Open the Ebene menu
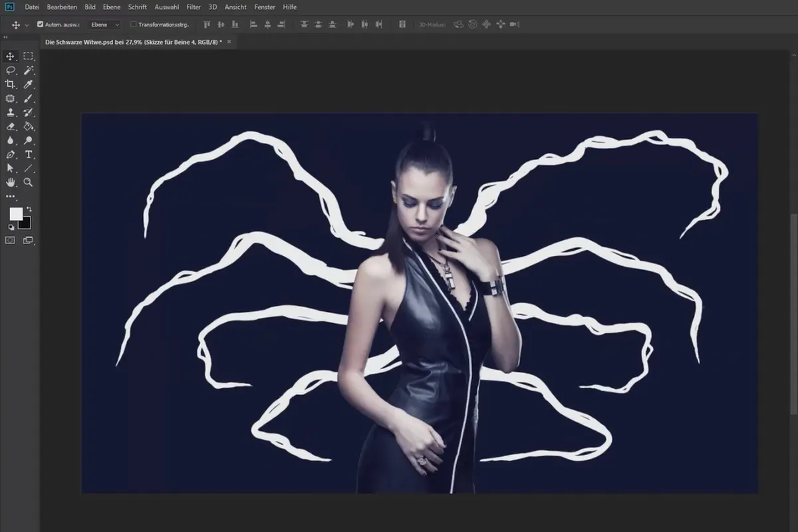The width and height of the screenshot is (798, 532). (112, 7)
